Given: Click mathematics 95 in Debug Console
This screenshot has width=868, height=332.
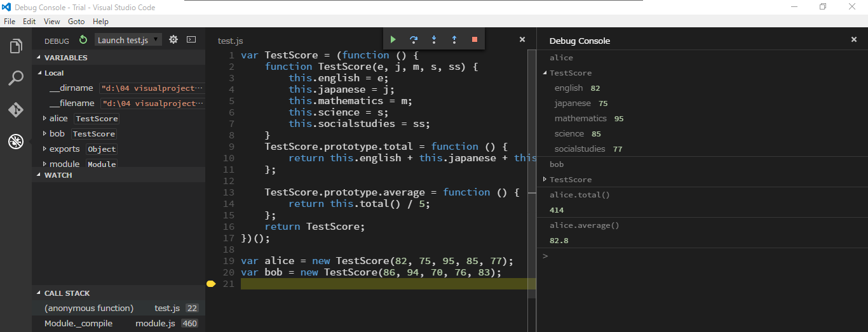Looking at the screenshot, I should 589,119.
